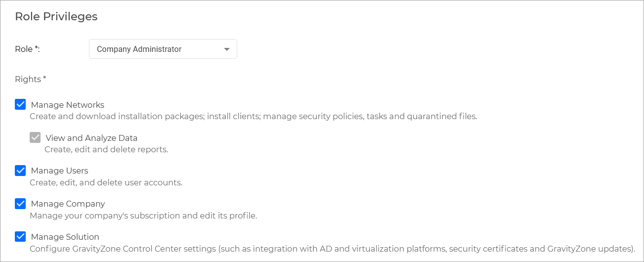This screenshot has height=262, width=644.
Task: Click the "Create, edit and delete reports" description
Action: (106, 149)
